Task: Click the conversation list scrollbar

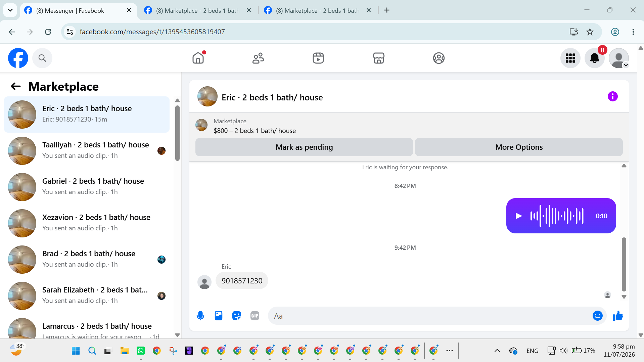Action: click(178, 133)
